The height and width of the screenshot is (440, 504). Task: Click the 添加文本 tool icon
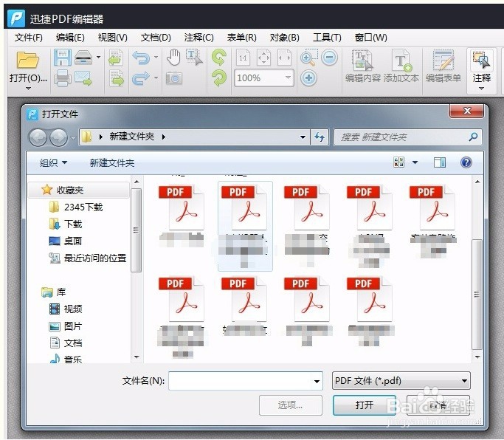(x=401, y=61)
